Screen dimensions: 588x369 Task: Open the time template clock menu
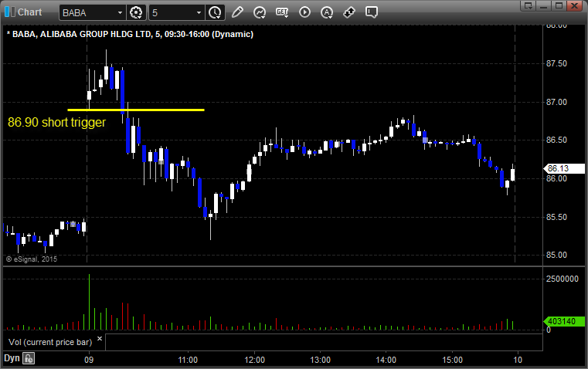pyautogui.click(x=216, y=12)
